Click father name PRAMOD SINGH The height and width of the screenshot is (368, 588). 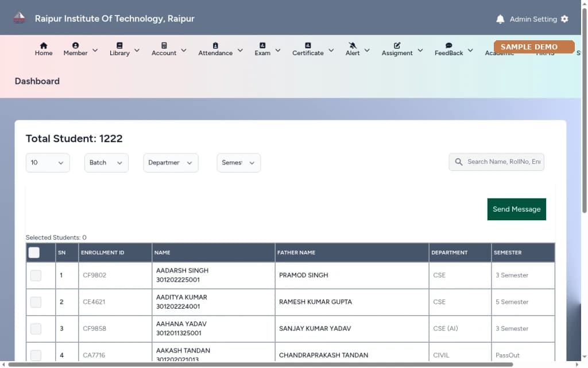click(303, 275)
